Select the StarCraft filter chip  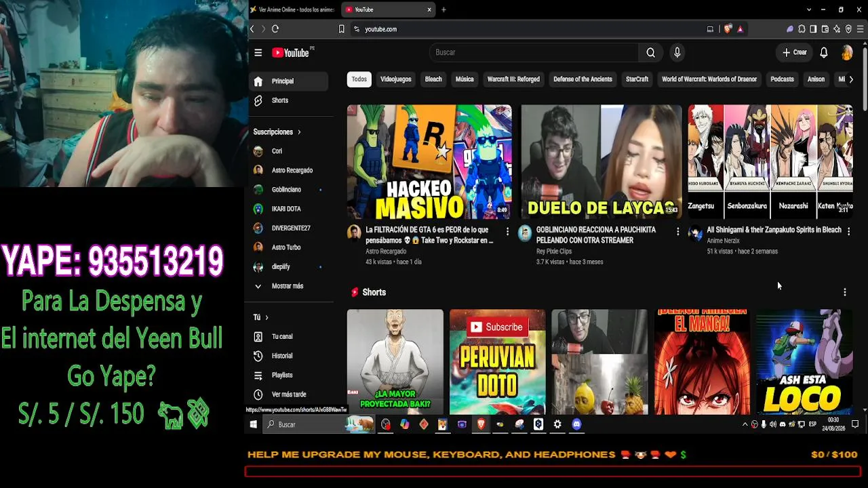[x=637, y=79]
